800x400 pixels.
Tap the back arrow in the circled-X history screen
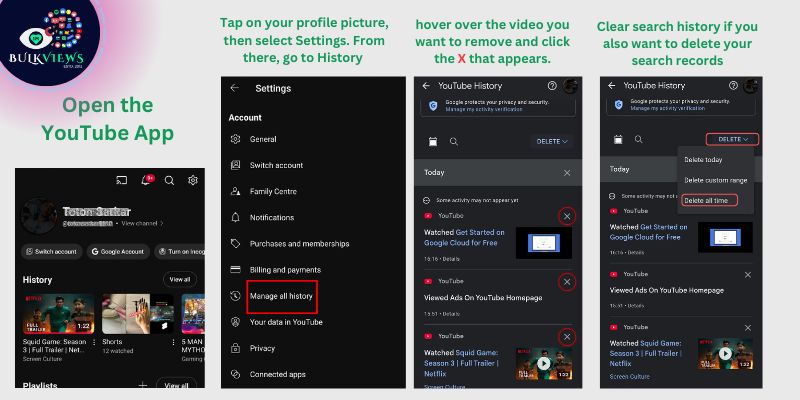click(x=426, y=86)
